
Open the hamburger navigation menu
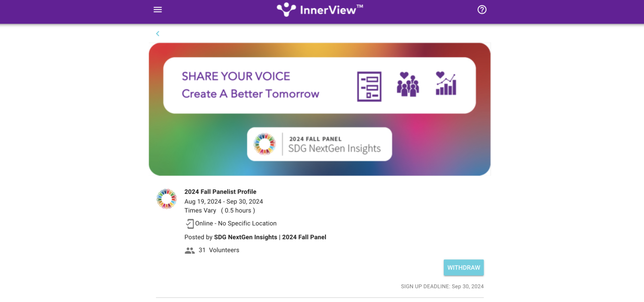click(157, 10)
